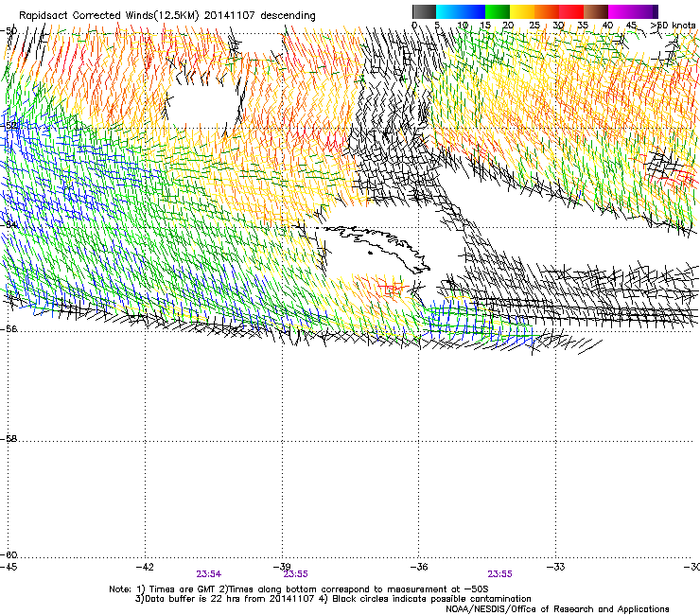Click the cyan 5-10 knots color swatch
700x615 pixels.
pyautogui.click(x=447, y=11)
